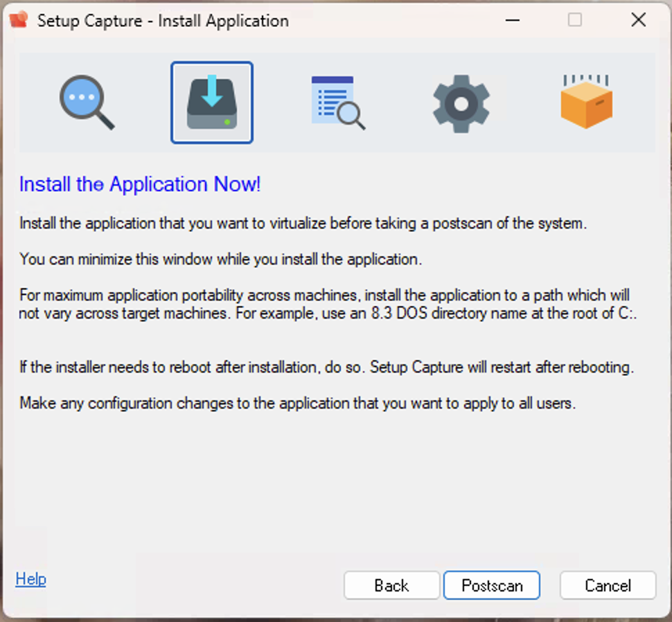Go back with the Back button

[x=391, y=585]
